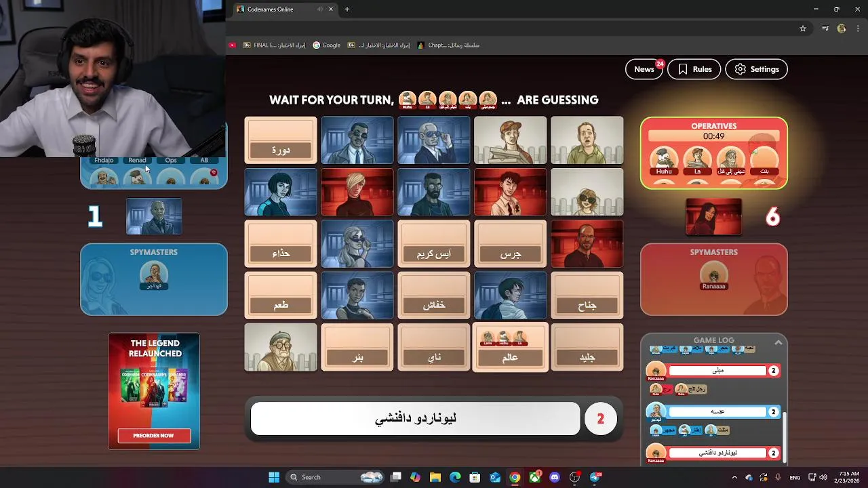Open Xbox app from the taskbar
The image size is (868, 488).
535,477
